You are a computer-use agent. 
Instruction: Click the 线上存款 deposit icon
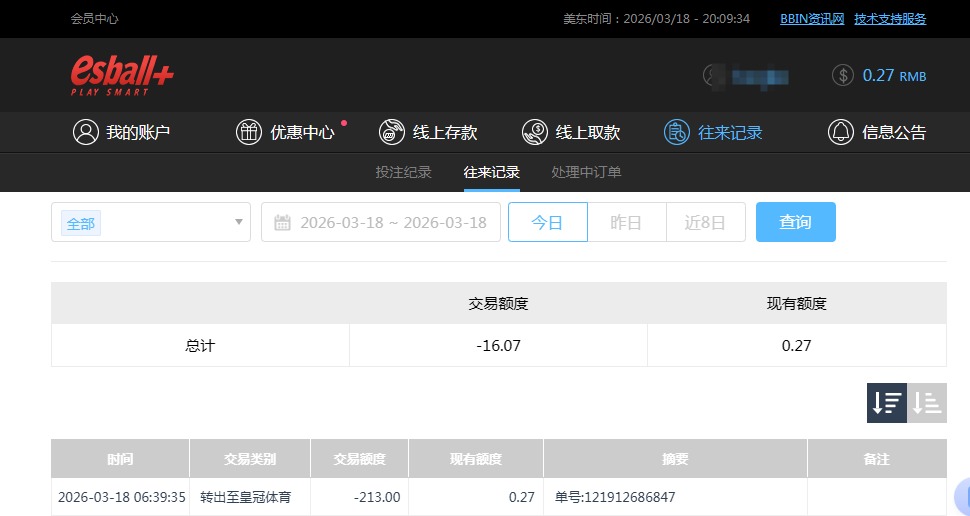coord(392,132)
